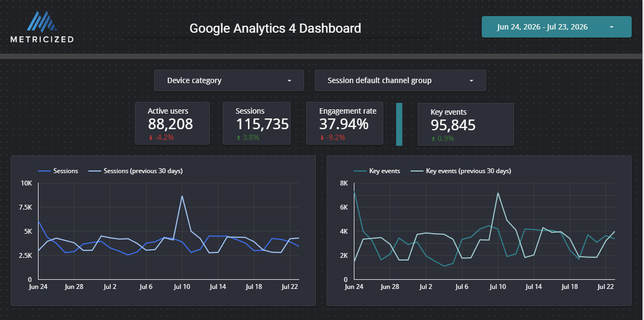Select the Sessions scorecard value 115,735
644x320 pixels.
point(262,124)
